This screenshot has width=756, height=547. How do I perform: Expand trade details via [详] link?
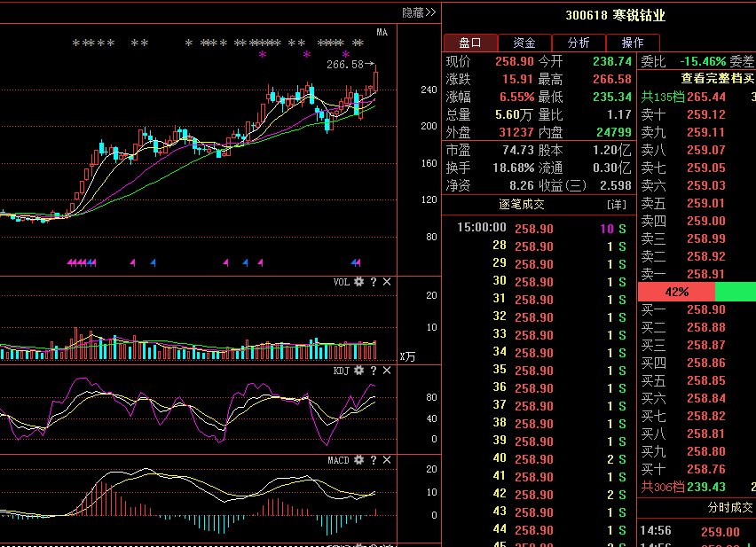pyautogui.click(x=616, y=204)
